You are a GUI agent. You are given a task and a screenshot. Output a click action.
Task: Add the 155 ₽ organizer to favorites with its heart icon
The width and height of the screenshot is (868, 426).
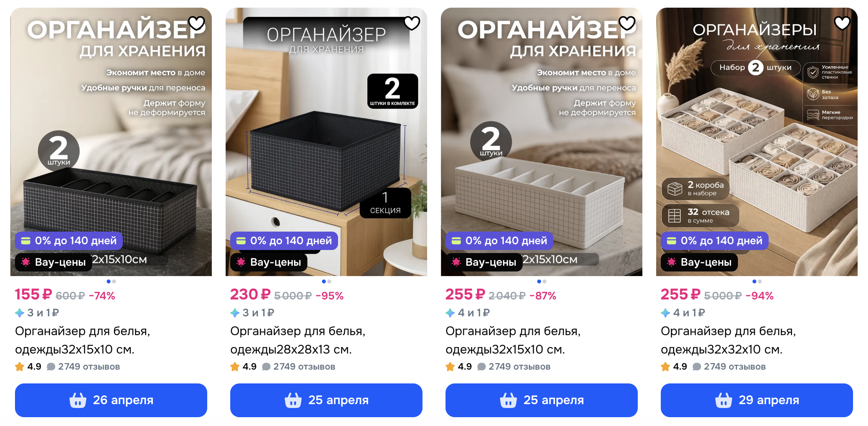[x=197, y=23]
